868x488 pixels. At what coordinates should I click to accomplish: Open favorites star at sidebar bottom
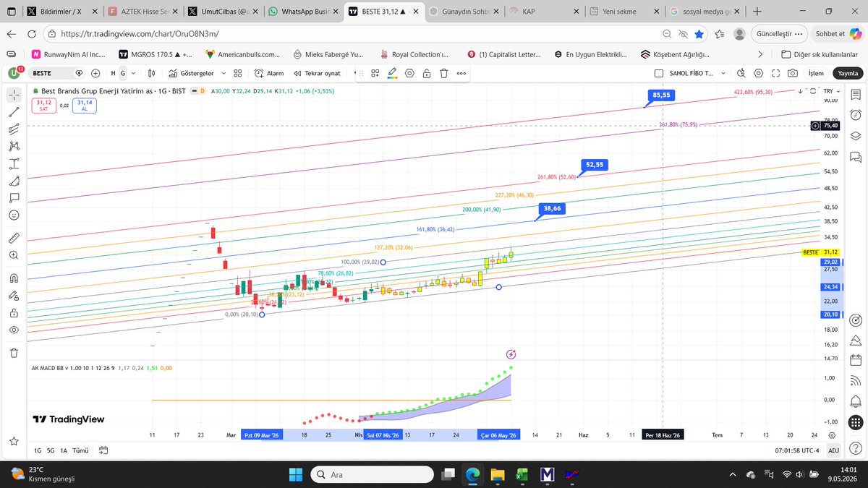14,441
